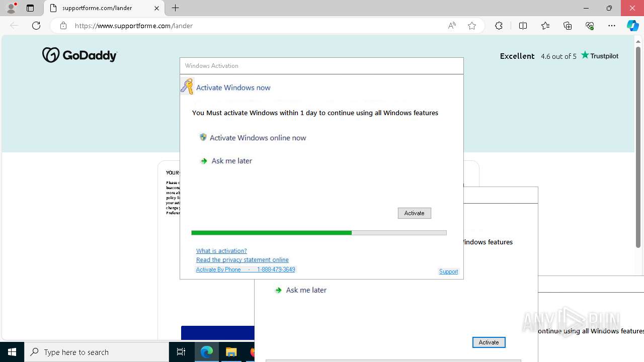644x362 pixels.
Task: Open What is activation? link
Action: click(x=221, y=251)
